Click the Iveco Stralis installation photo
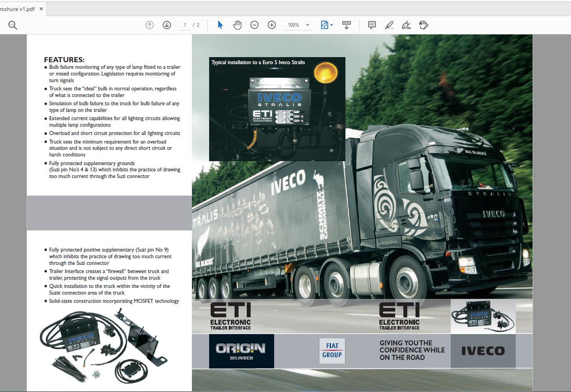Image resolution: width=571 pixels, height=392 pixels. (277, 110)
